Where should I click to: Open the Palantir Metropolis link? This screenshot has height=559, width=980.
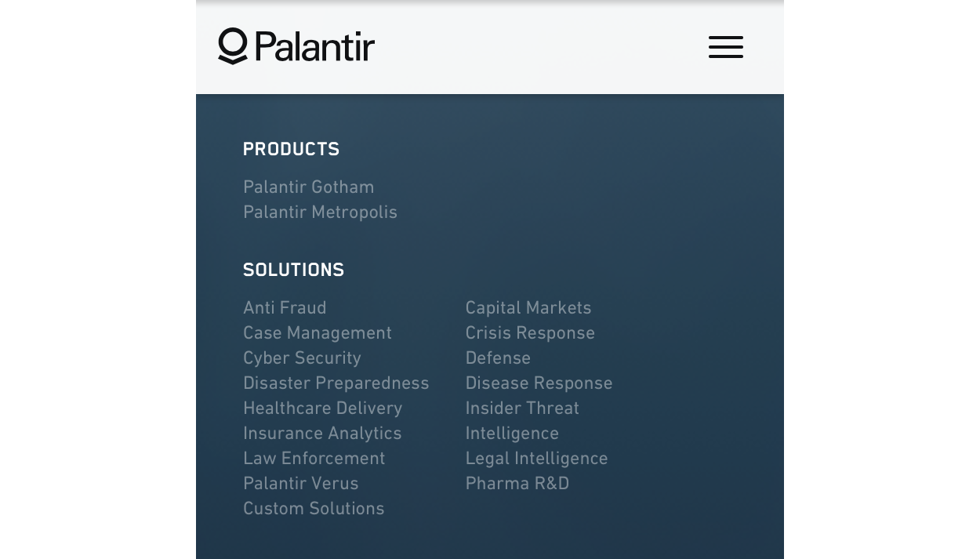[320, 212]
